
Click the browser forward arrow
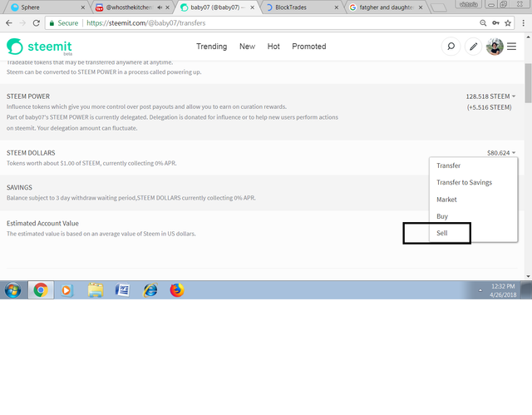[22, 23]
